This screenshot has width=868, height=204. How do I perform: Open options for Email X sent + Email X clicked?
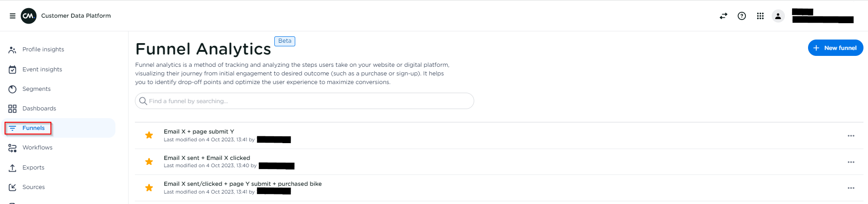click(x=851, y=162)
